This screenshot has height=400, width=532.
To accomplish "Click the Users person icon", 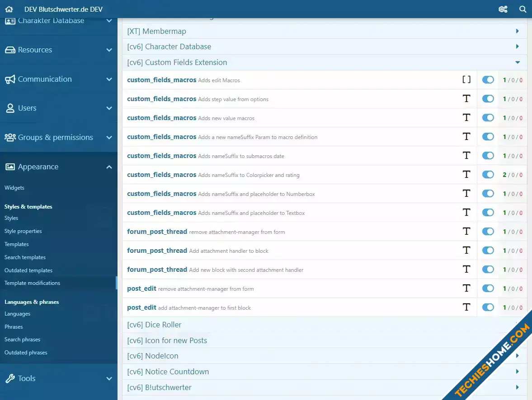I will [10, 108].
